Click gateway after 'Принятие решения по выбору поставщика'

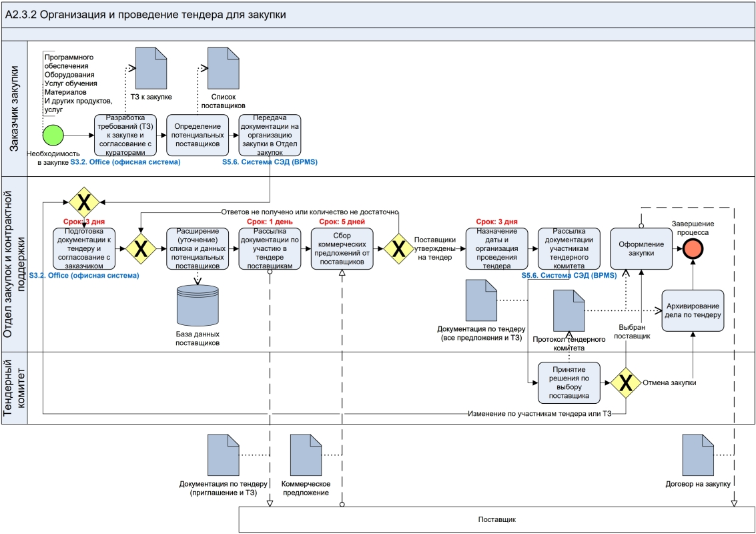pos(626,382)
